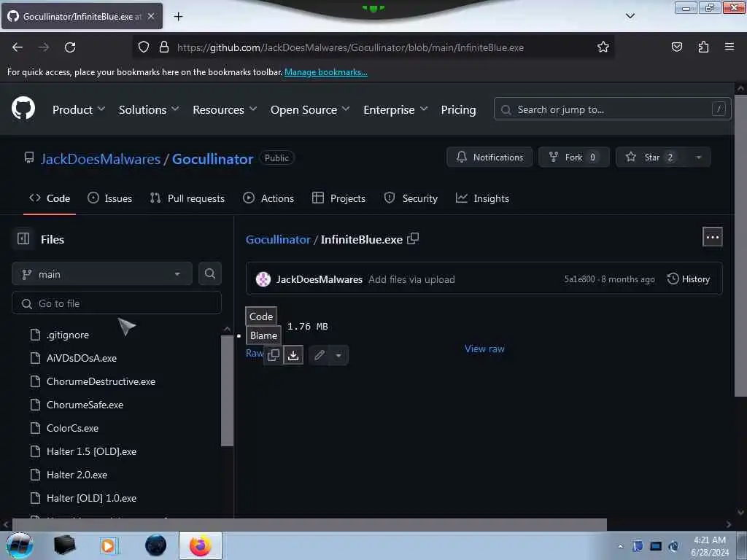Fork the repository with Fork button
This screenshot has height=560, width=747.
573,157
